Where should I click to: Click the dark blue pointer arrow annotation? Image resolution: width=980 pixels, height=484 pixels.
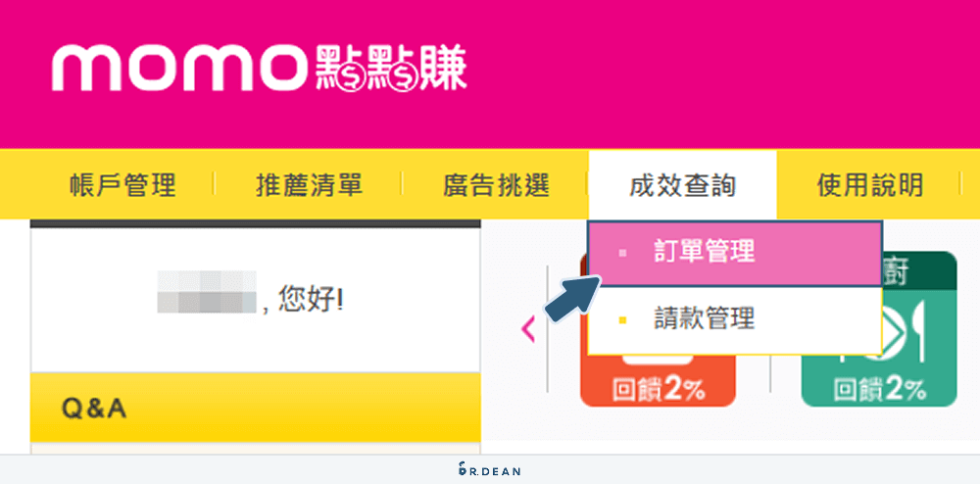[571, 295]
